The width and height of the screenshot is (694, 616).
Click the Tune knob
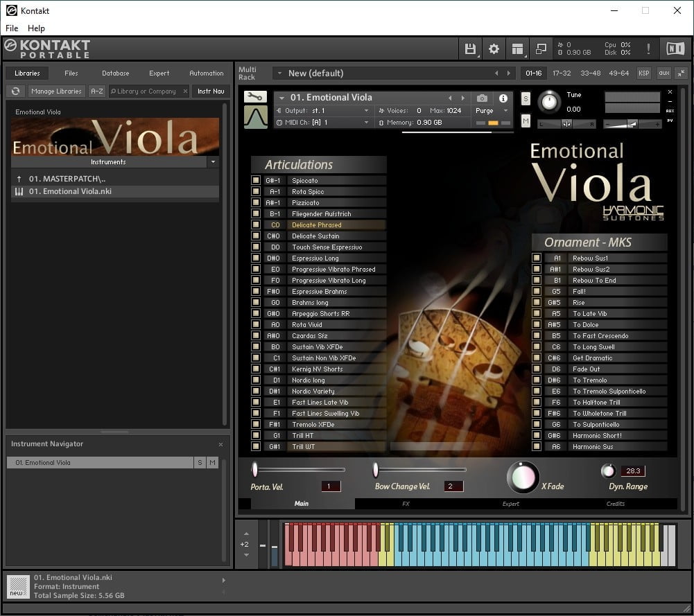point(549,102)
